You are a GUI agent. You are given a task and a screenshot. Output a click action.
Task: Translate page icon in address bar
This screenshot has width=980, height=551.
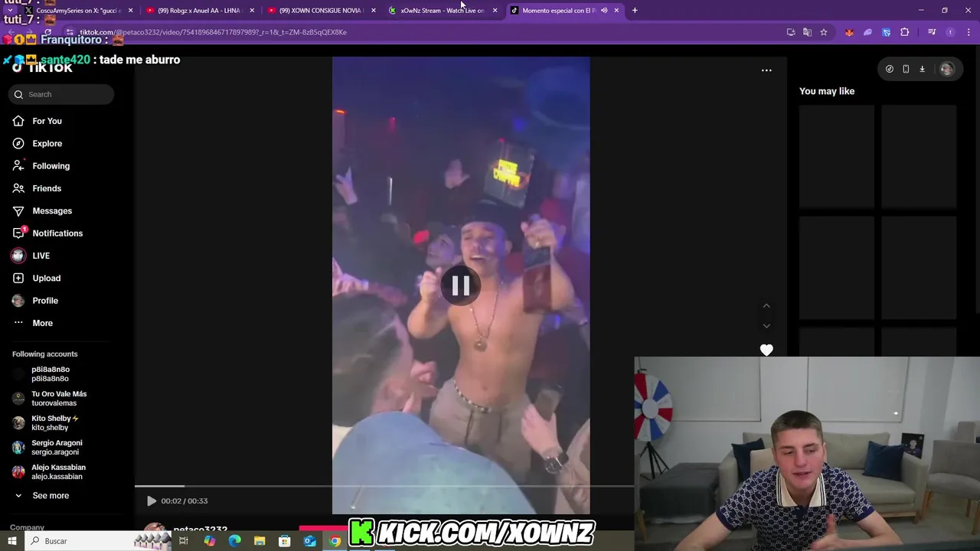click(807, 32)
